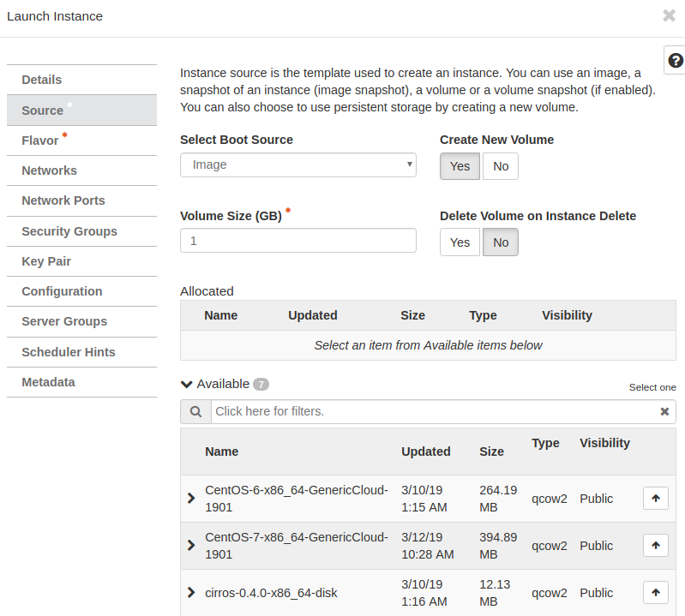Choose No for Delete Volume on Instance Delete
685x616 pixels.
click(x=501, y=242)
